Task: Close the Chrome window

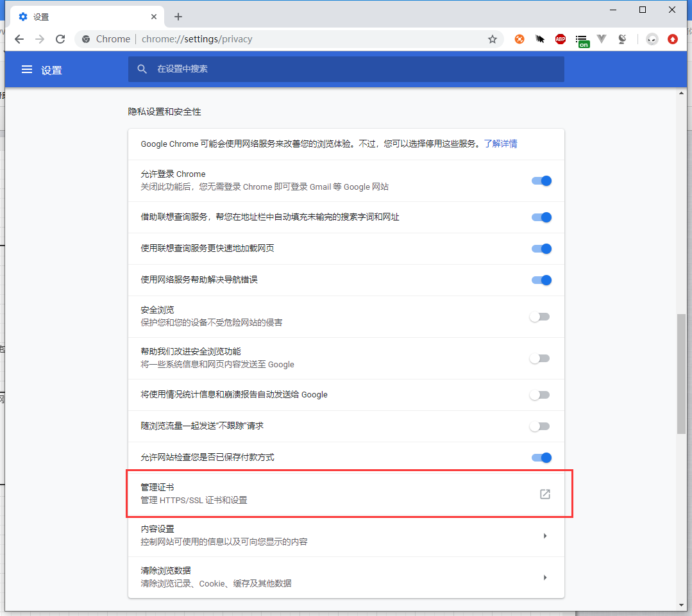Action: [x=671, y=10]
